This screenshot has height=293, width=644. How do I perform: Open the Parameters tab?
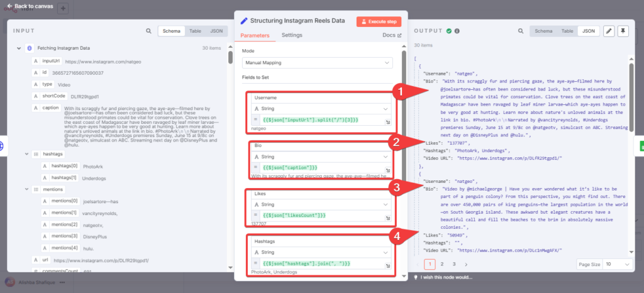[x=255, y=35]
